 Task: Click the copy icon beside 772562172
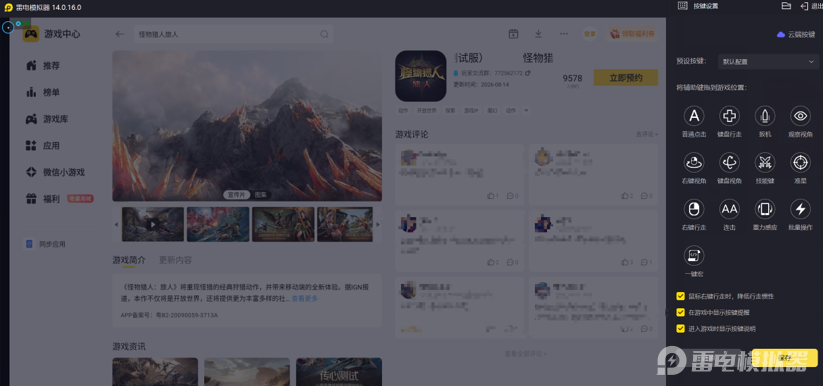[528, 73]
